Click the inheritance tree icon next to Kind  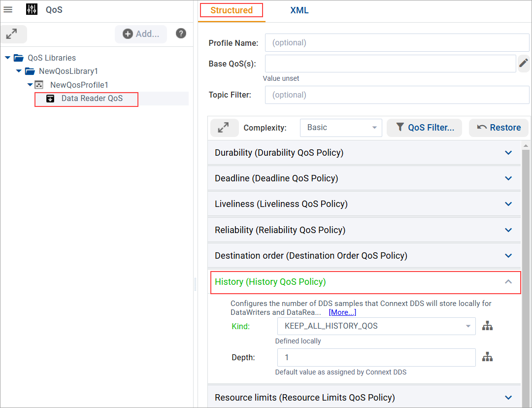tap(487, 326)
